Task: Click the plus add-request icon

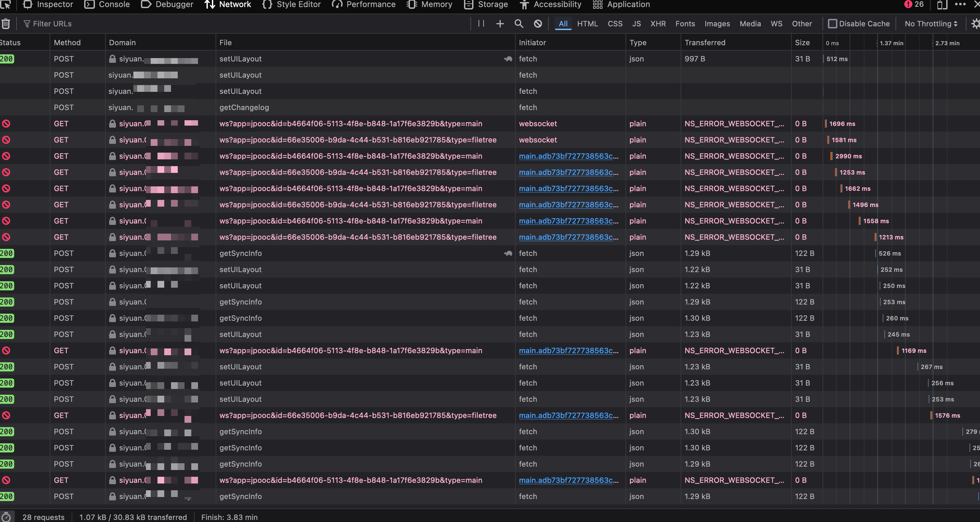Action: pos(500,24)
